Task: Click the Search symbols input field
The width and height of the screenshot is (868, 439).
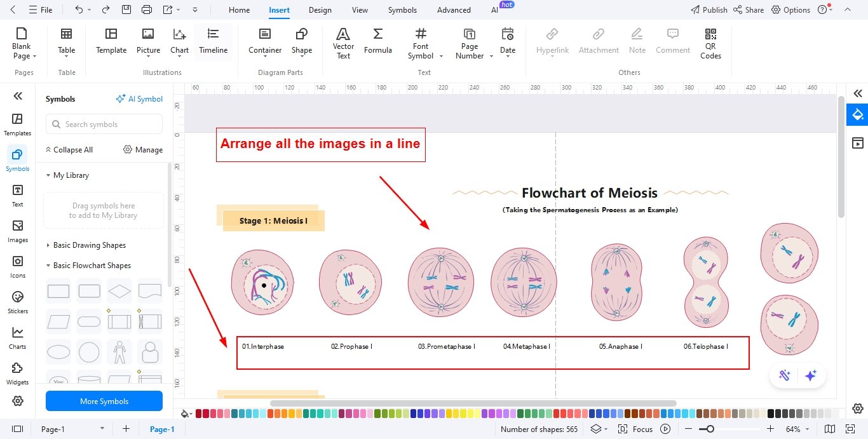Action: point(104,125)
